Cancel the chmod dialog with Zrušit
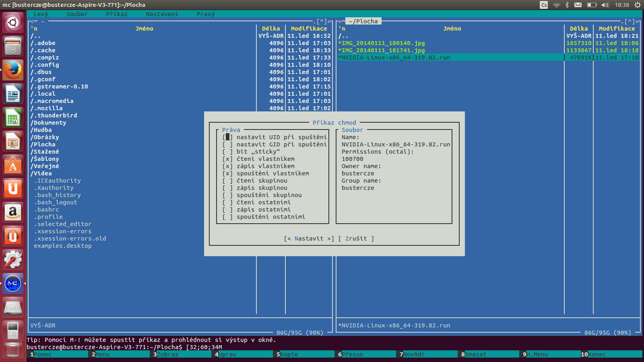This screenshot has width=644, height=362. tap(356, 239)
